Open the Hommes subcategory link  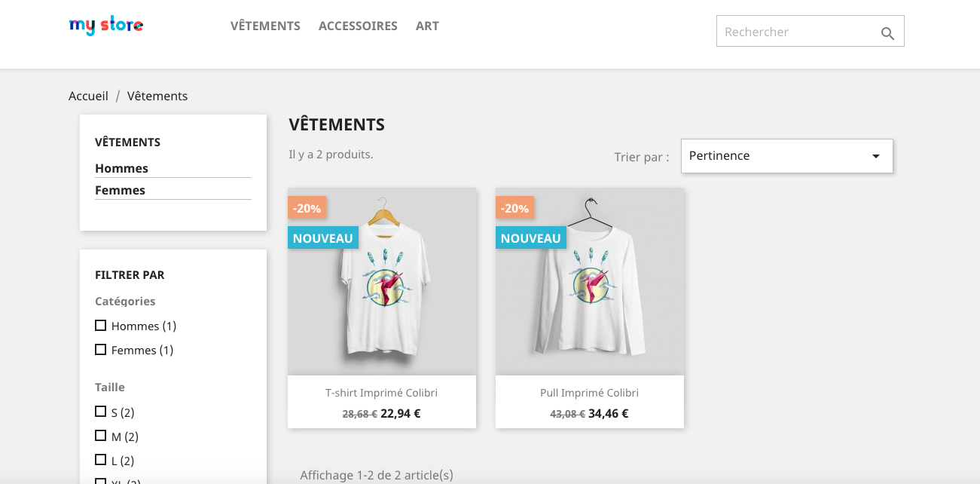pos(121,168)
